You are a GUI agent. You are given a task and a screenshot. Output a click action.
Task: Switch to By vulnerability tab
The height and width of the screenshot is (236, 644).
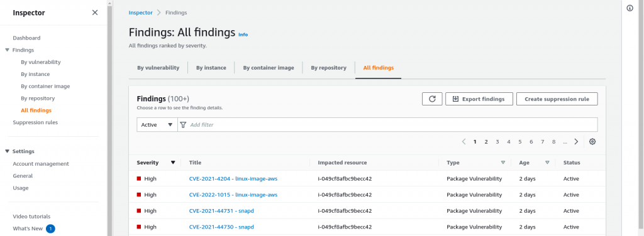pyautogui.click(x=158, y=68)
